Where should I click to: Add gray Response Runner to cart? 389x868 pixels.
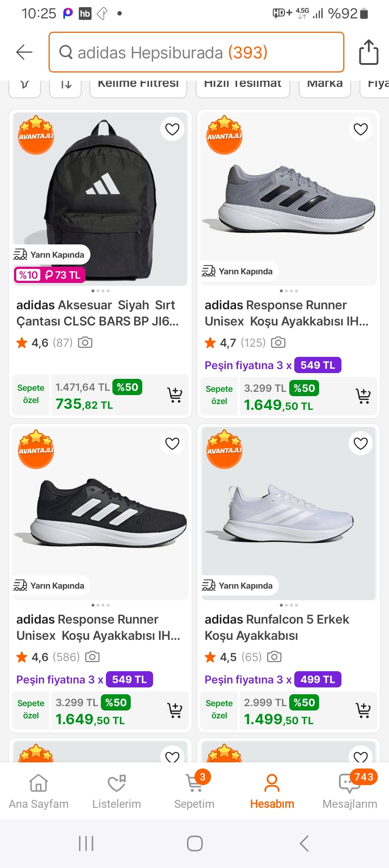[363, 396]
